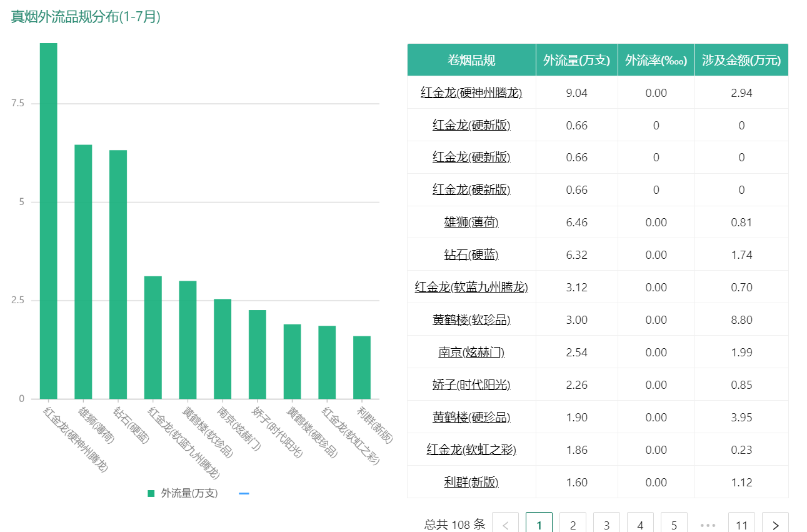Viewport: 807px width, 532px height.
Task: Click the 6.32 outflow value cell
Action: (576, 254)
